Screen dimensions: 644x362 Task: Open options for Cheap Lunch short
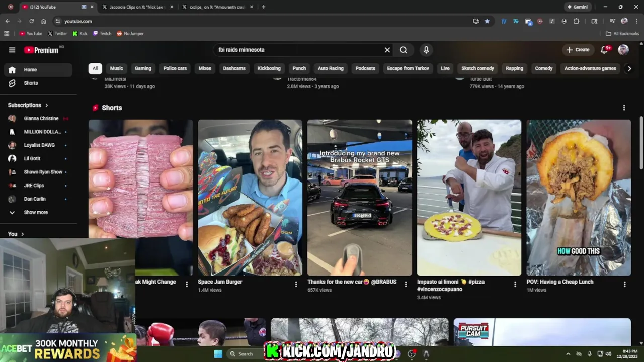[624, 284]
